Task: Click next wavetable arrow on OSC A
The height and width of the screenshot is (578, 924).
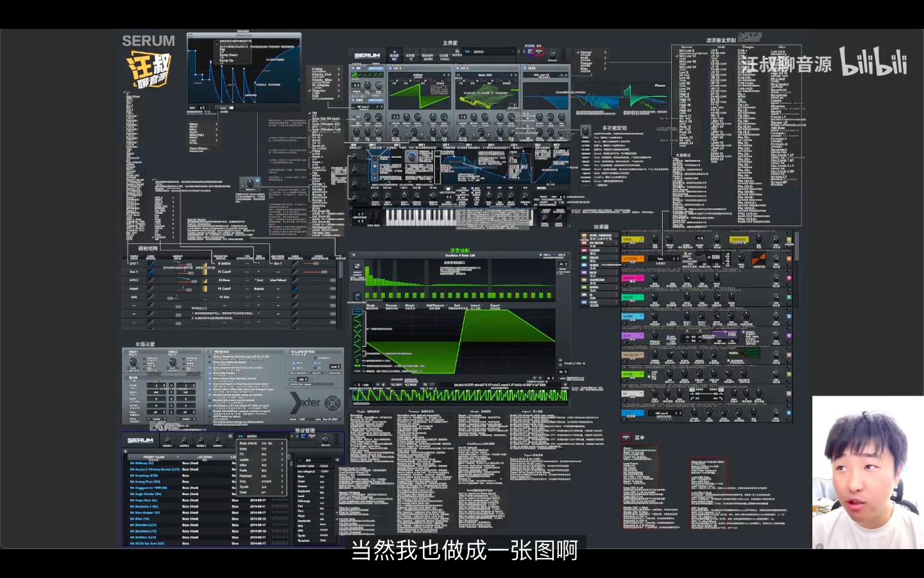Action: point(449,75)
